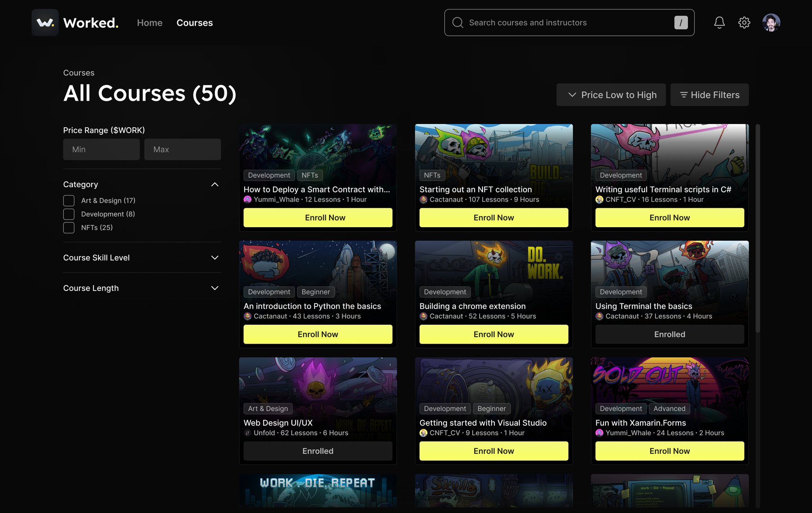
Task: Enable the Development category filter
Action: (x=69, y=214)
